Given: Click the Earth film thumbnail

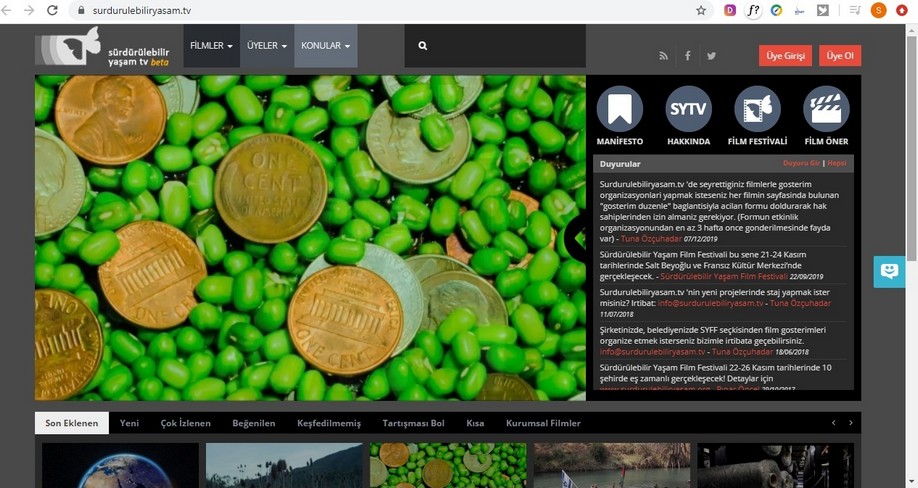Looking at the screenshot, I should pos(120,466).
